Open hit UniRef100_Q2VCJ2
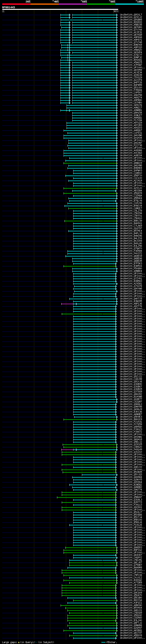The height and width of the screenshot is (644, 146). [131, 17]
